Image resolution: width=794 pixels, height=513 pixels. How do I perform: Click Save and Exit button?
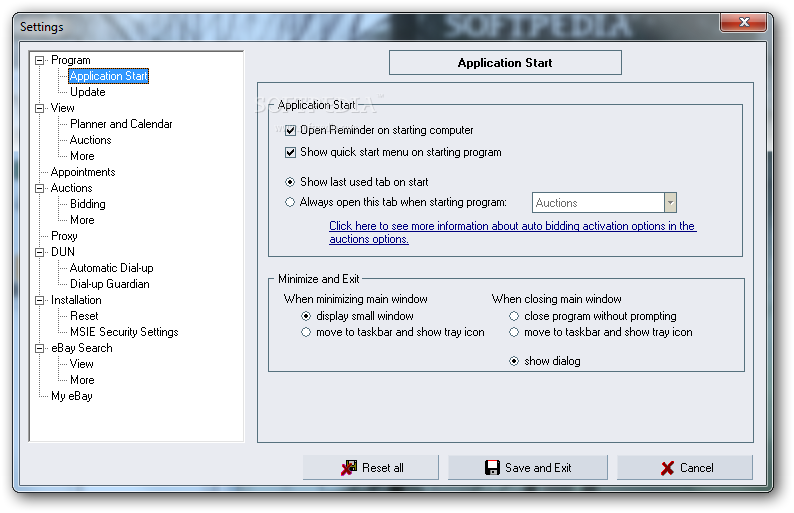[528, 467]
